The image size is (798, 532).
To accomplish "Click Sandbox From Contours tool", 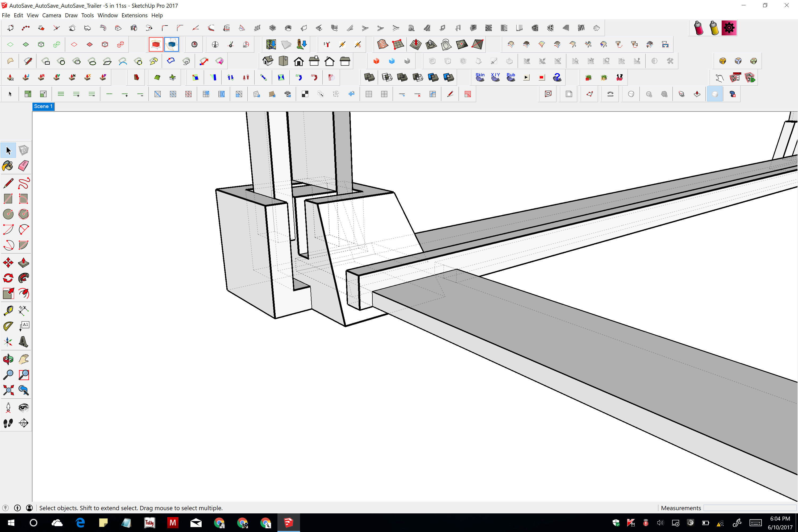I will click(383, 44).
